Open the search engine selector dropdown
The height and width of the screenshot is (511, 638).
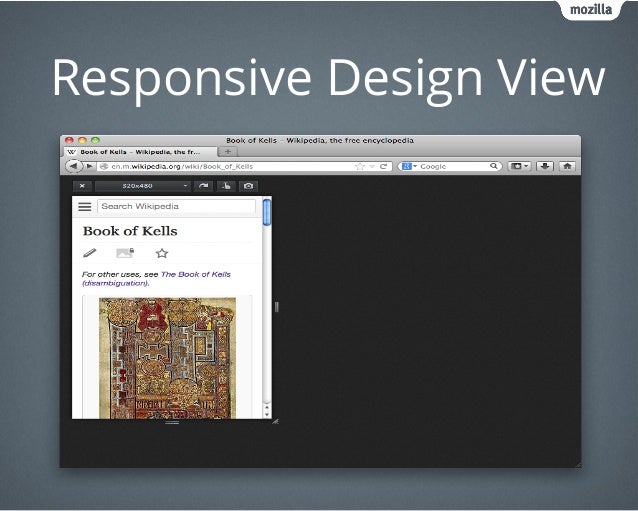pos(409,166)
